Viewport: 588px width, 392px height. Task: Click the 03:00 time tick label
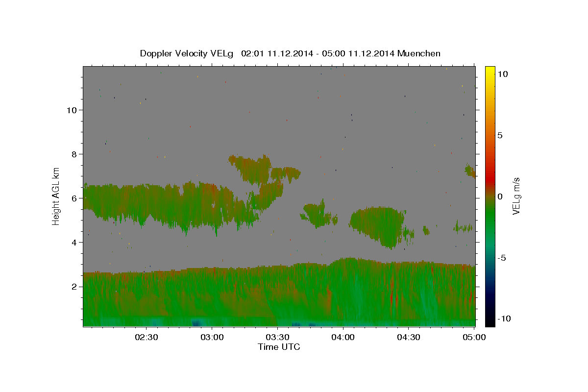coord(212,337)
